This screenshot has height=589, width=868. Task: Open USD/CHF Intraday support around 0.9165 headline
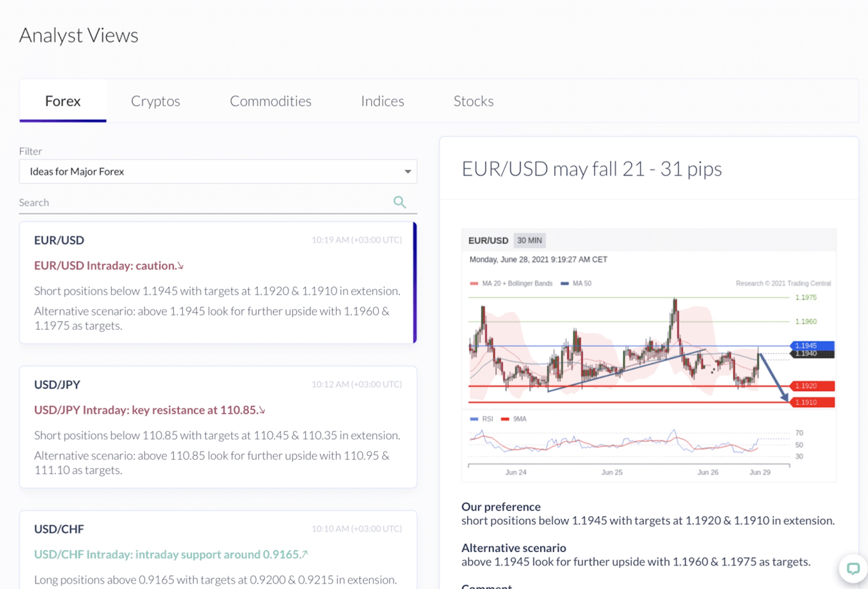tap(171, 554)
